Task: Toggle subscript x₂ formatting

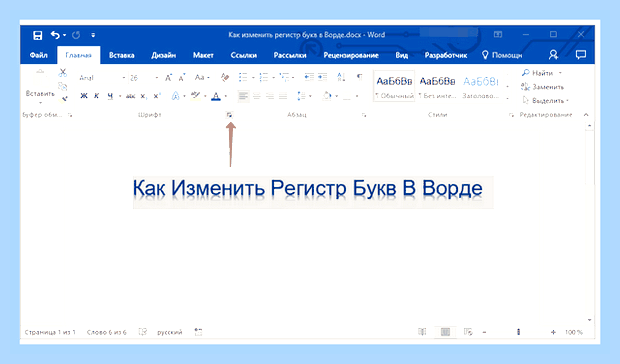Action: click(144, 96)
